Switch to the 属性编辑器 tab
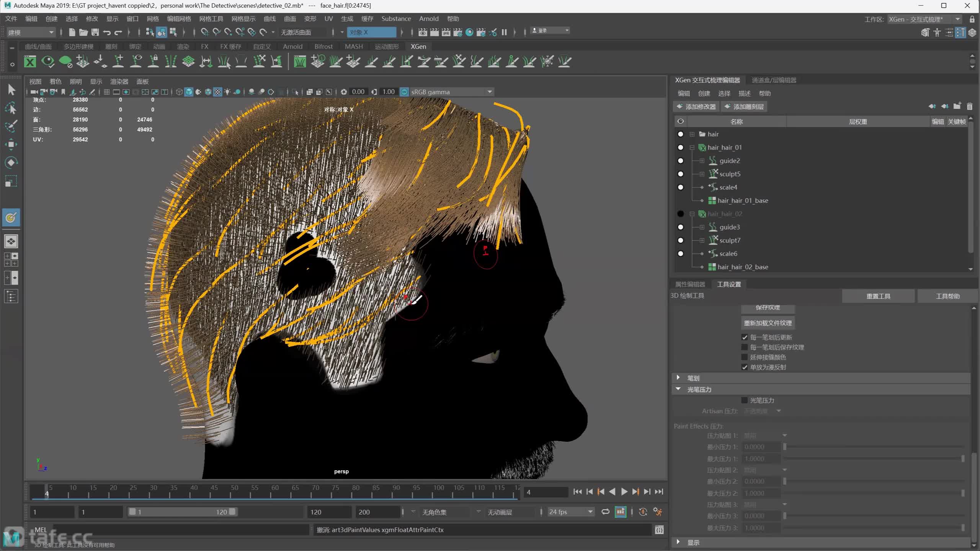 (690, 284)
